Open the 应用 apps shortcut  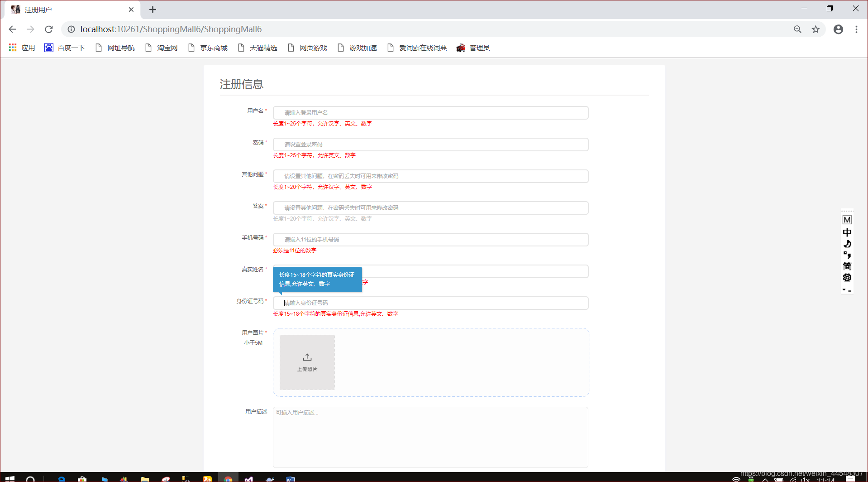click(x=22, y=48)
